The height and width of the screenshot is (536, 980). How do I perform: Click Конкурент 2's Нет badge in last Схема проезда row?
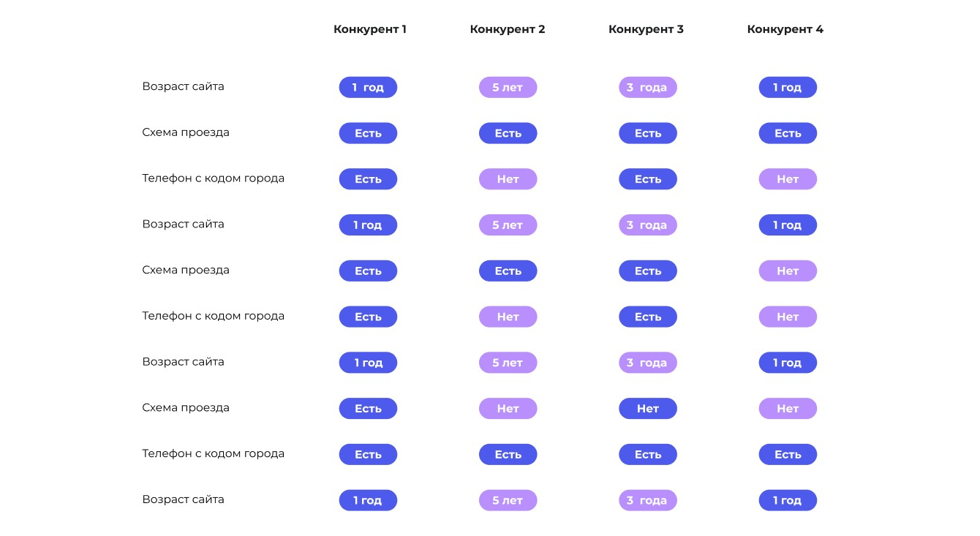pyautogui.click(x=508, y=409)
